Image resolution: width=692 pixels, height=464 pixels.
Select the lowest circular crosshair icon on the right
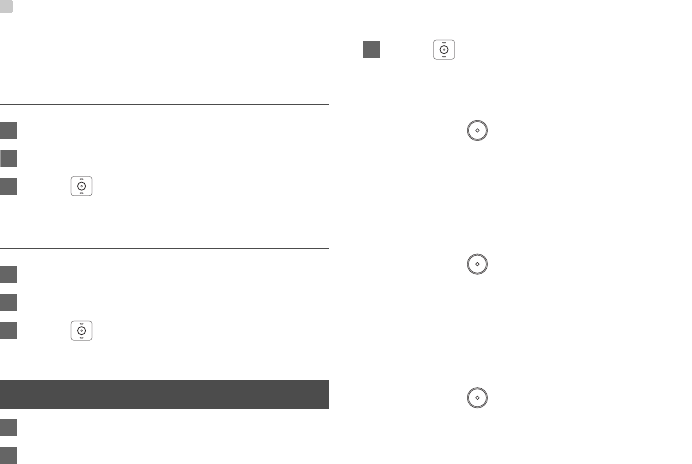point(477,398)
